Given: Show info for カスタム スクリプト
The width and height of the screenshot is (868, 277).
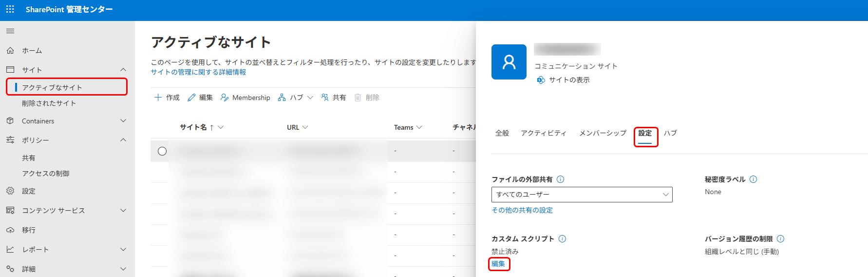Looking at the screenshot, I should click(562, 238).
